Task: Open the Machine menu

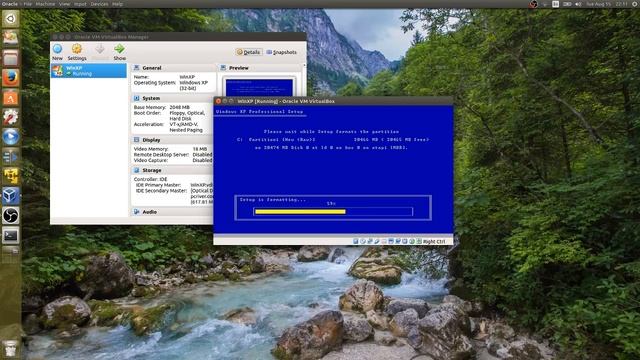Action: (45, 4)
